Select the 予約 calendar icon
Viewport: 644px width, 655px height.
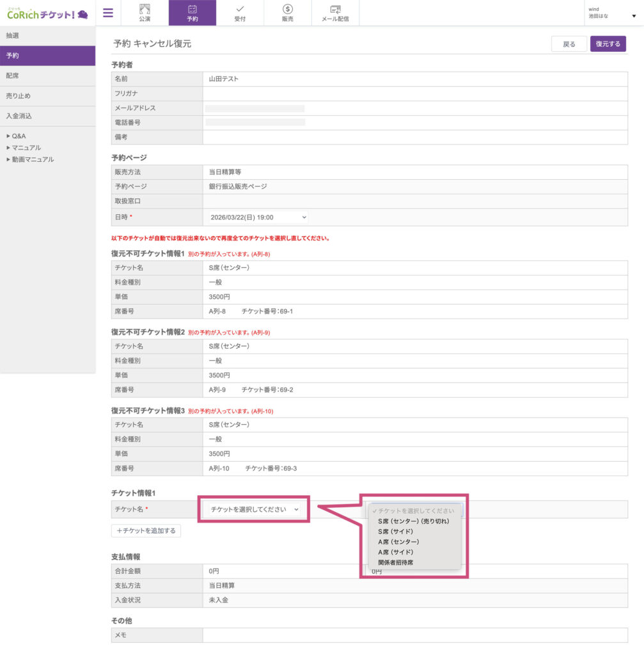point(192,9)
